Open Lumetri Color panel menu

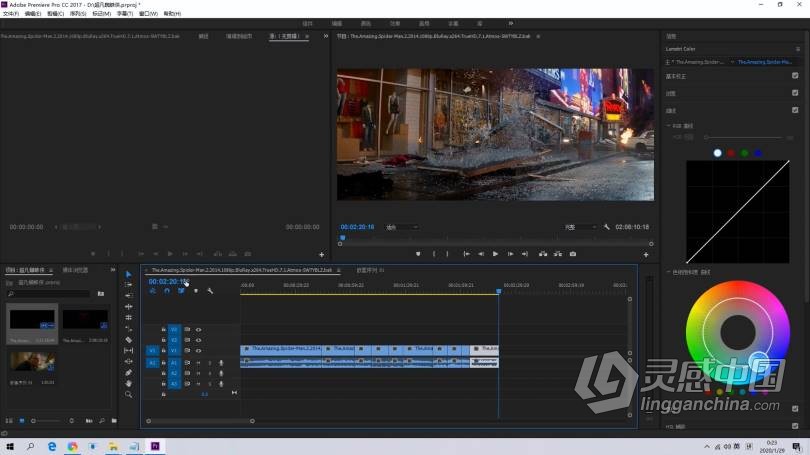tap(798, 49)
